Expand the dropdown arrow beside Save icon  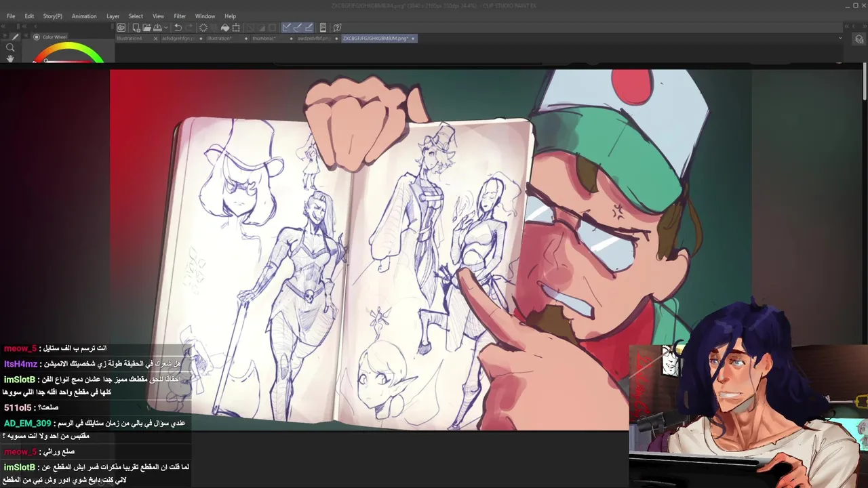coord(166,28)
